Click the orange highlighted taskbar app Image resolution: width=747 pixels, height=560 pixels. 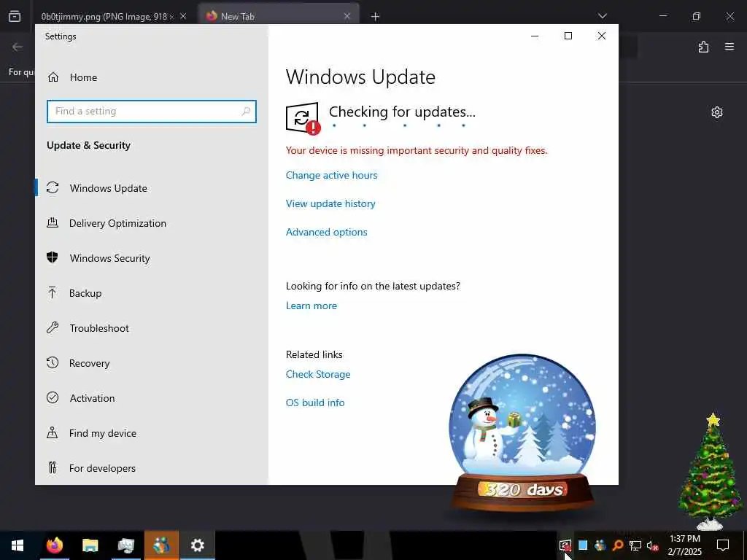[161, 545]
